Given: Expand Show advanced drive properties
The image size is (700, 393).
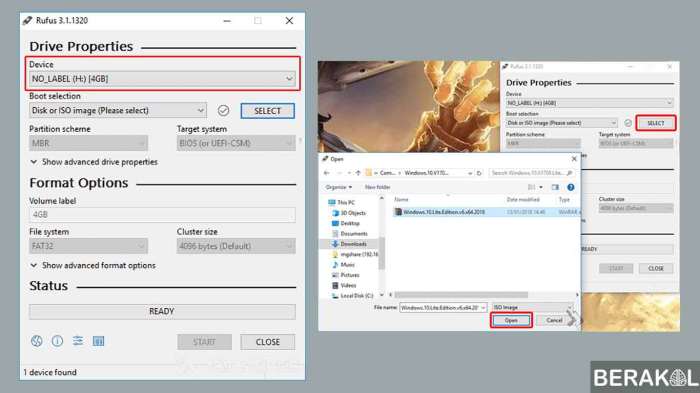Looking at the screenshot, I should [x=94, y=162].
